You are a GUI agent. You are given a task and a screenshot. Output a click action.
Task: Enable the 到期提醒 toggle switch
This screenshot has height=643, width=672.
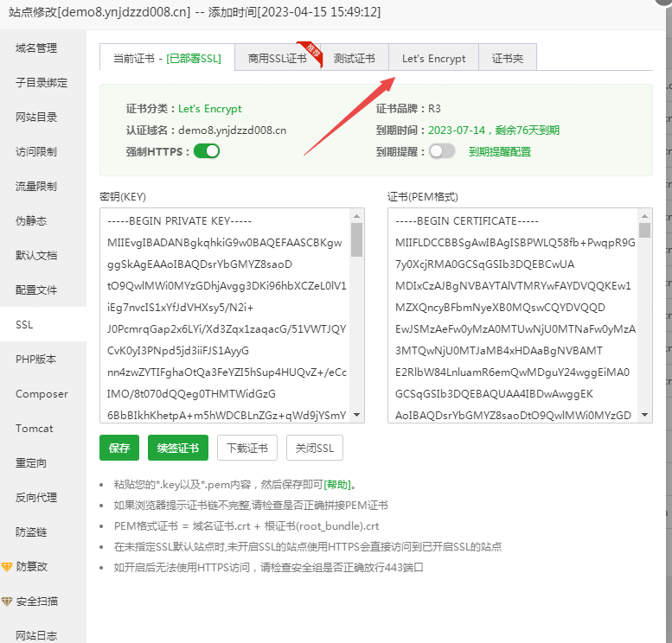[x=441, y=151]
